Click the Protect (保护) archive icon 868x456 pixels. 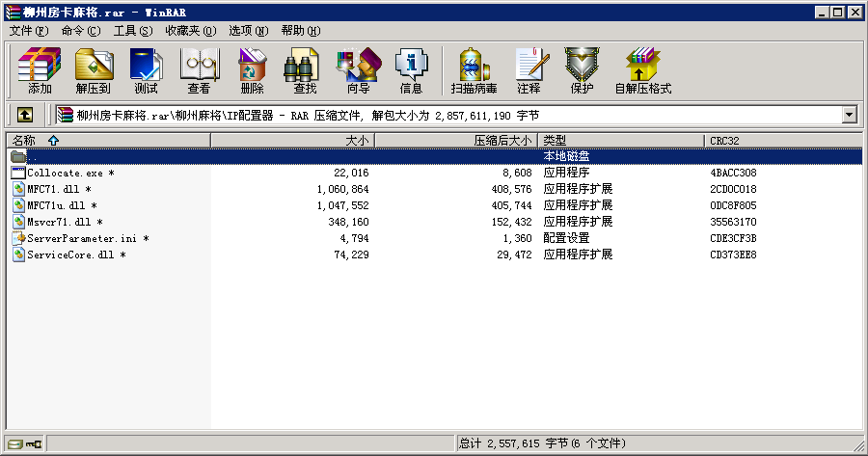(x=582, y=70)
